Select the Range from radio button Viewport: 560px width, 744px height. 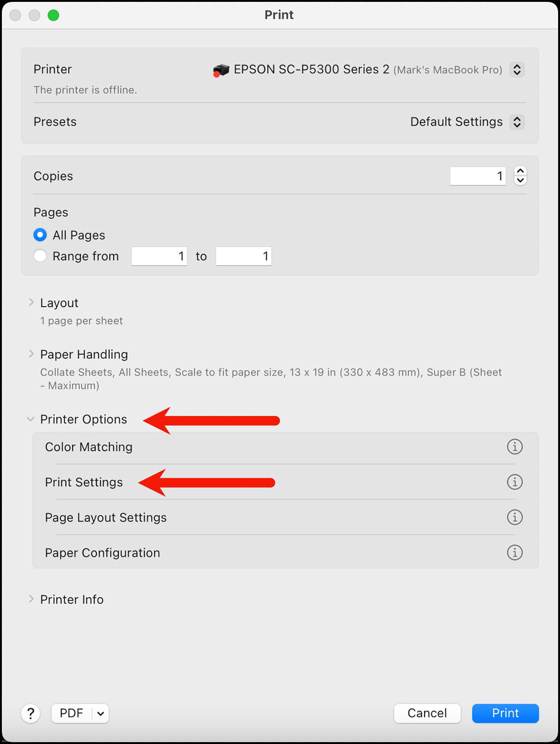click(40, 256)
